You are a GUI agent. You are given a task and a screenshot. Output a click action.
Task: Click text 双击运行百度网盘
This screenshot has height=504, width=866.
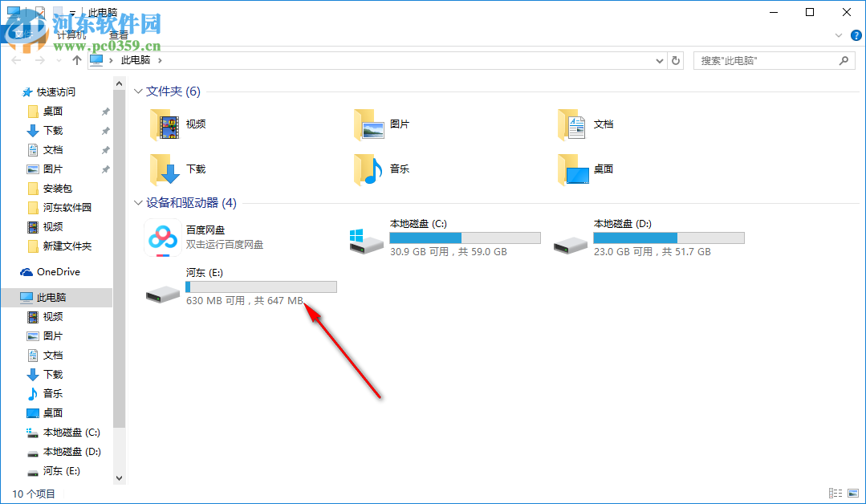pos(225,245)
